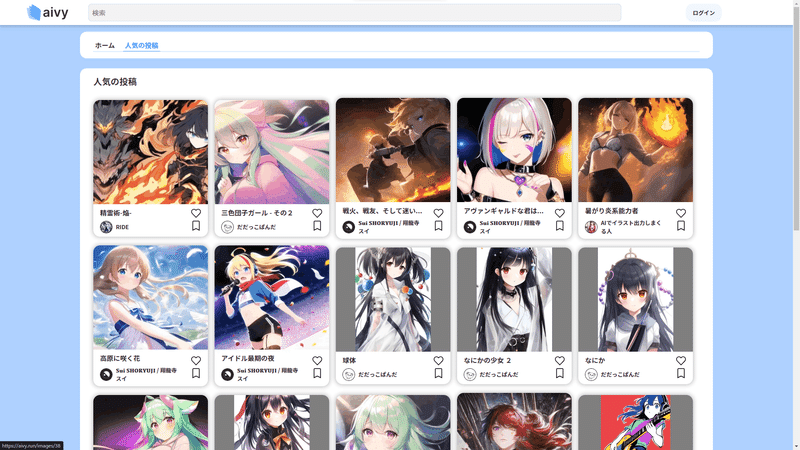Viewport: 800px width, 450px height.
Task: Click the heart icon on アヴァンギャルドな君は post
Action: pos(560,213)
